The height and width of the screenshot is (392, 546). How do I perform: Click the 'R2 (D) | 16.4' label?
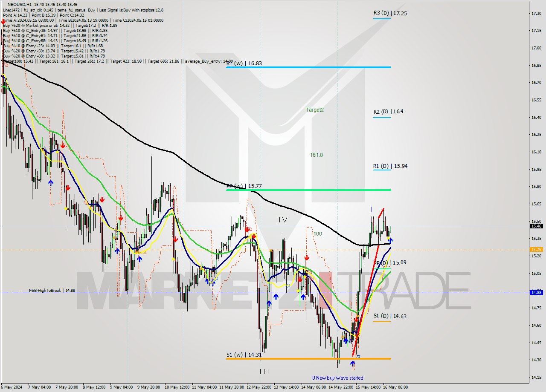[388, 112]
